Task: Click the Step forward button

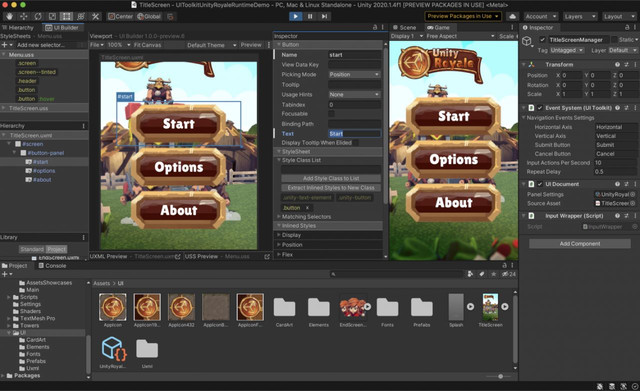Action: [x=324, y=16]
